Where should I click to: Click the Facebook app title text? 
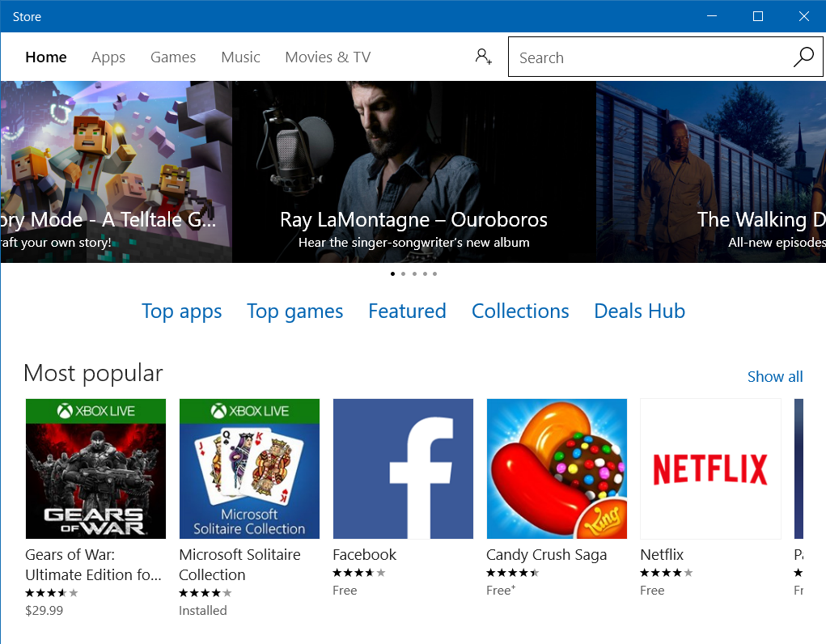click(365, 554)
